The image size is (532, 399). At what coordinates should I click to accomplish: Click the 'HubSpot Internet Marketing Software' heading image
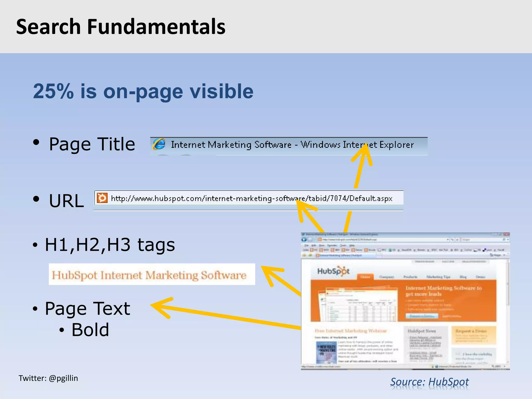152,274
